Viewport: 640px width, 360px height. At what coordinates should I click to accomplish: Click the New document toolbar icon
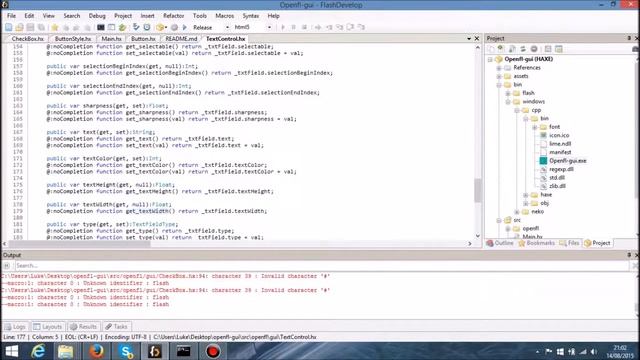click(x=9, y=27)
